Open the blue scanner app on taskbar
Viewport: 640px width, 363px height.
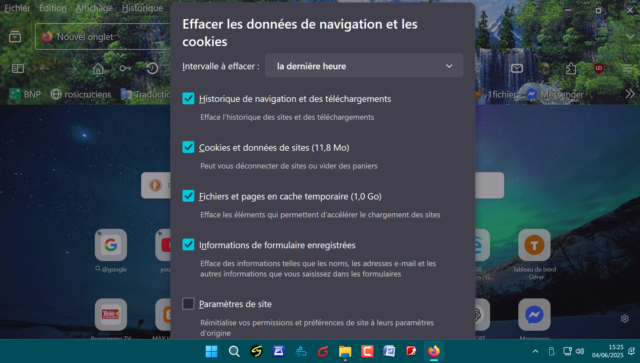point(278,351)
